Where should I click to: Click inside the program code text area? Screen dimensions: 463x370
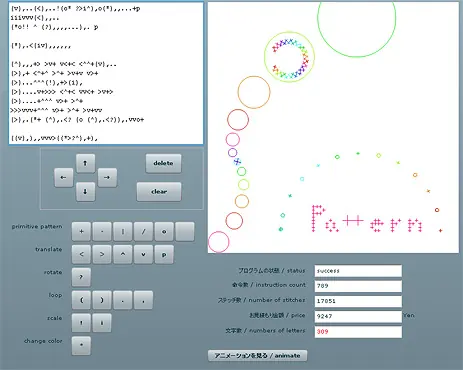106,73
